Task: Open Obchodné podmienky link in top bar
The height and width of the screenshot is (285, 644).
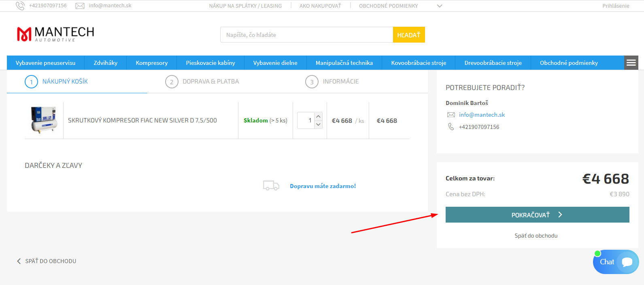Action: pos(389,6)
